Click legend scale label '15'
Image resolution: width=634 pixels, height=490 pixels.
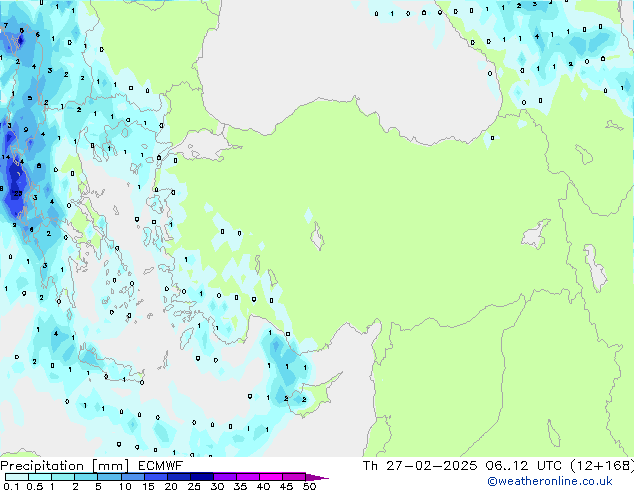pyautogui.click(x=148, y=486)
